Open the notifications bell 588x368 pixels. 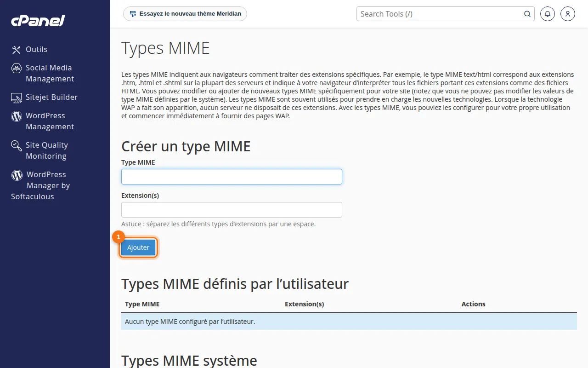(x=547, y=14)
